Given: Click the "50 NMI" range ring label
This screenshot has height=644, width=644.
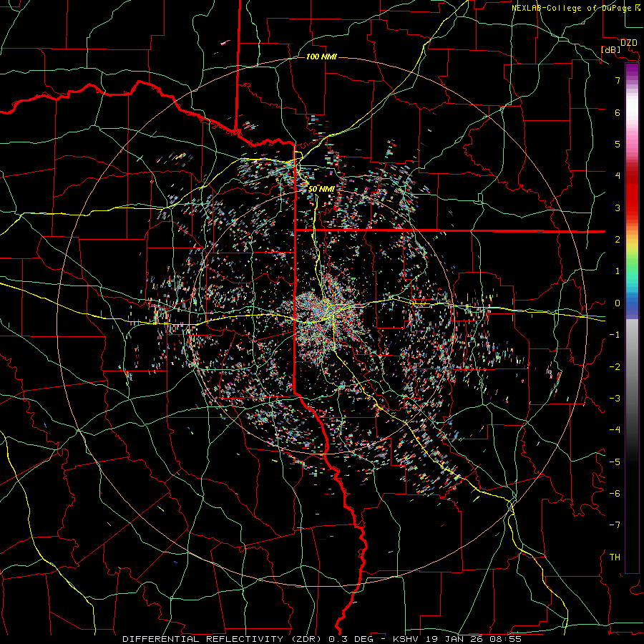Looking at the screenshot, I should (321, 189).
